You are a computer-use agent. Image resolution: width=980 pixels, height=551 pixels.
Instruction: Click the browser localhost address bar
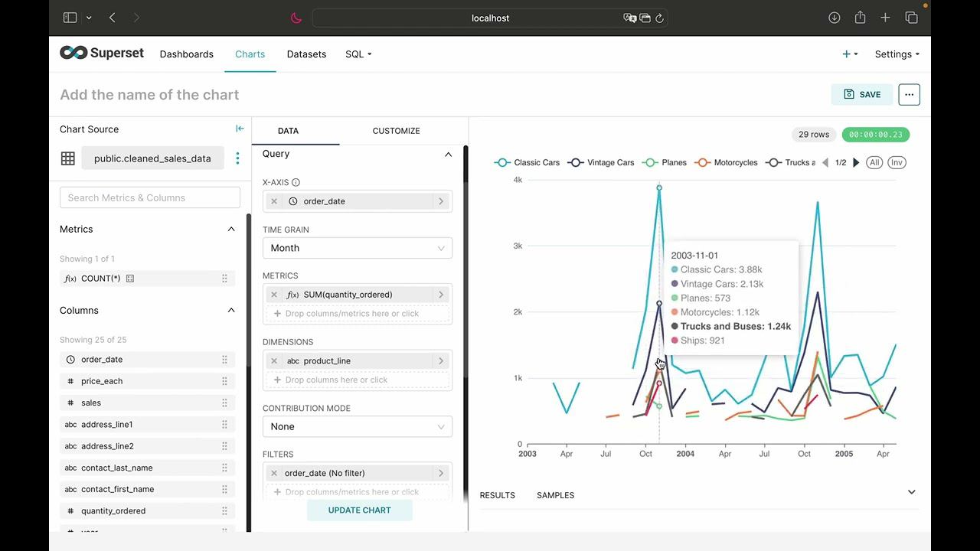(490, 18)
